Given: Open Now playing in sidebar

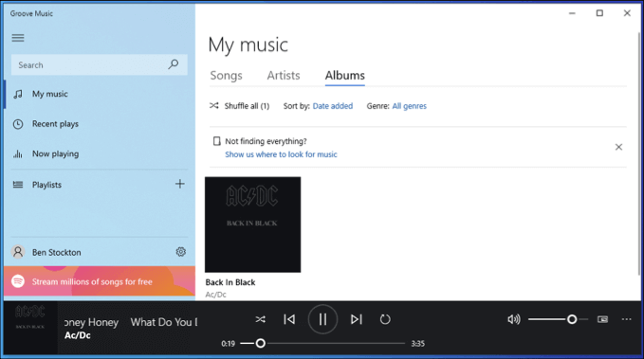Looking at the screenshot, I should click(x=99, y=153).
